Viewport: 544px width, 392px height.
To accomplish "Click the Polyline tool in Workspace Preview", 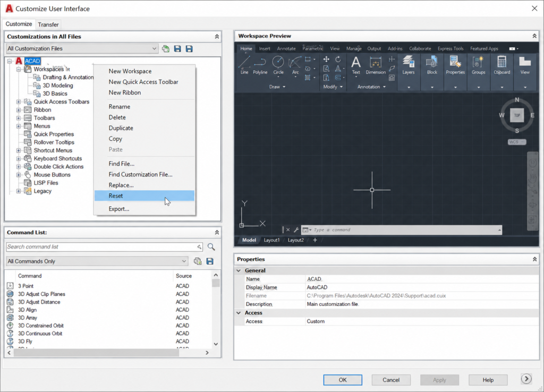I will [260, 65].
